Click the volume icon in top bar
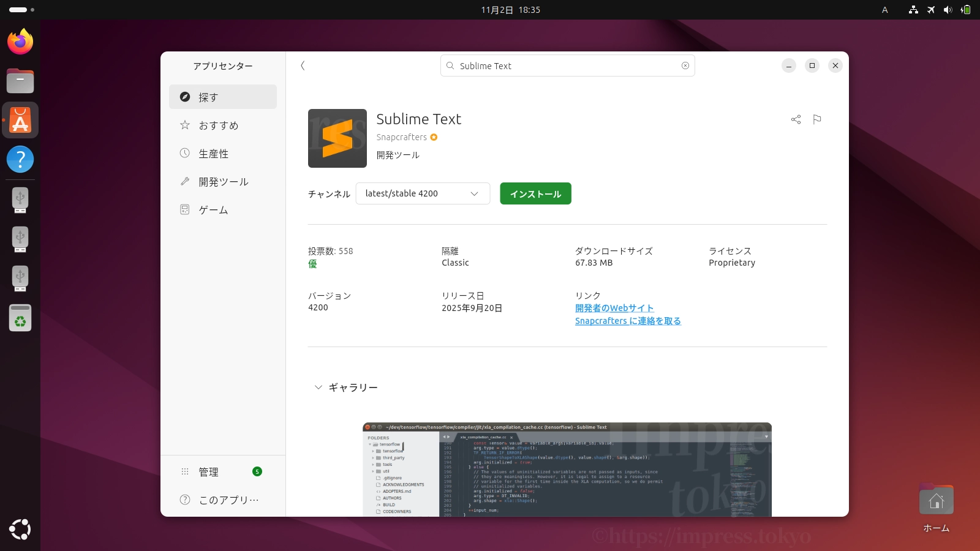Screen dimensions: 980x551 coord(948,10)
